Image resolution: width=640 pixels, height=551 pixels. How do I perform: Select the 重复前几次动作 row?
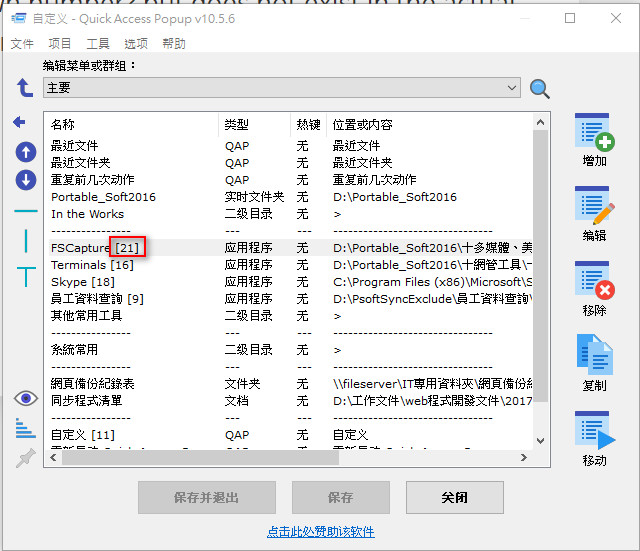point(291,180)
